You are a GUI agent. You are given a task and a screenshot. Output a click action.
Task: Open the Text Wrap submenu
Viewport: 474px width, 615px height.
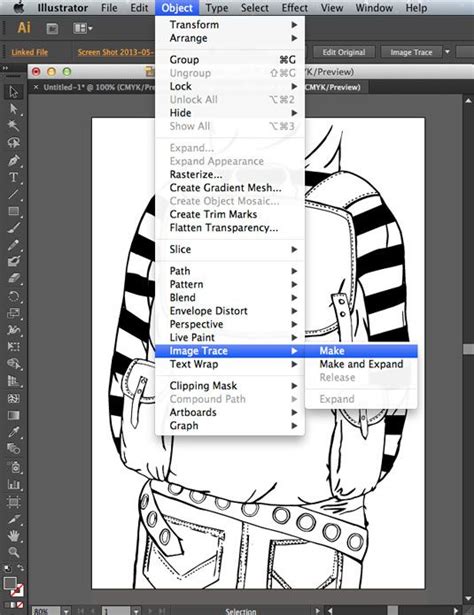coord(230,364)
